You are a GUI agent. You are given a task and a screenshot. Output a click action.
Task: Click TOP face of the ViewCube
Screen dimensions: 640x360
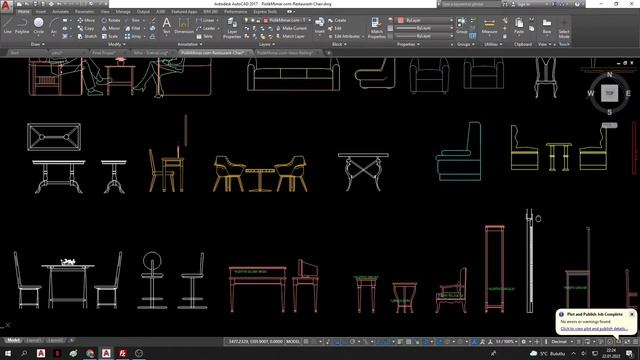click(609, 93)
